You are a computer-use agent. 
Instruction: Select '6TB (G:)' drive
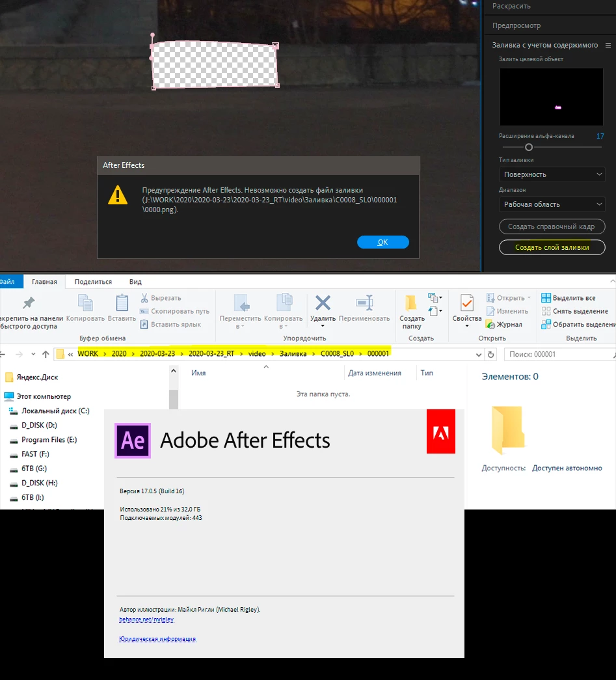click(x=34, y=469)
